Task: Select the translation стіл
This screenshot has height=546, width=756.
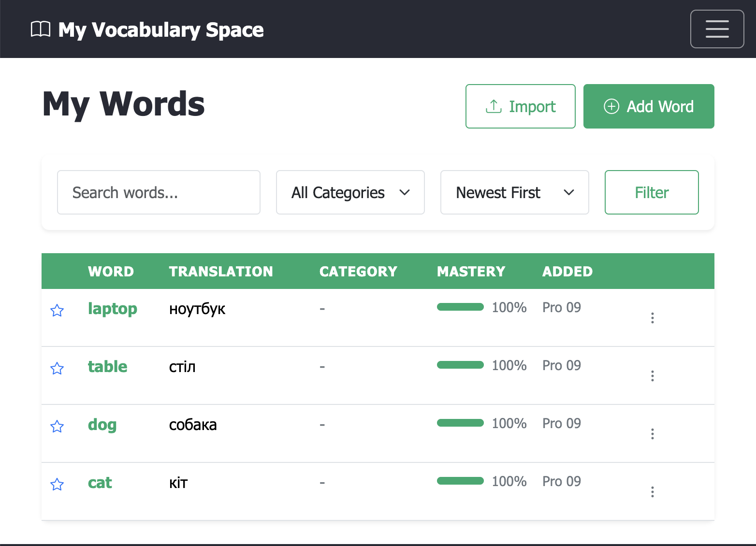Action: (x=182, y=367)
